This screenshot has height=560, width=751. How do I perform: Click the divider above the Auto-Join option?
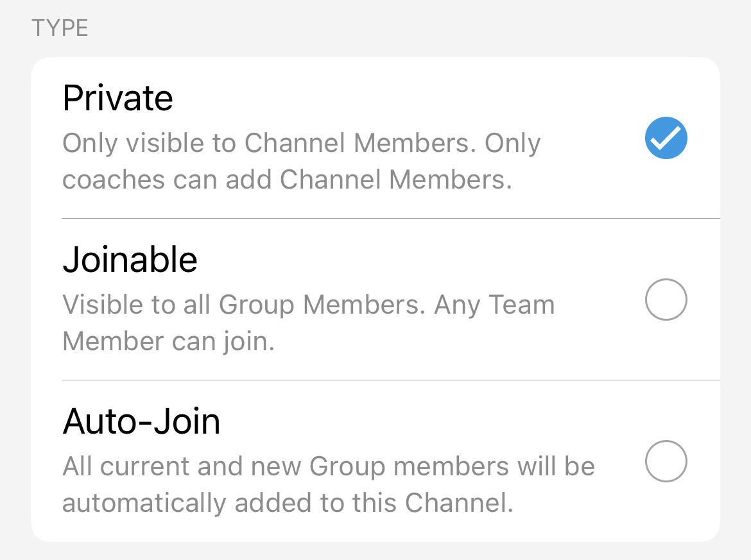point(390,380)
